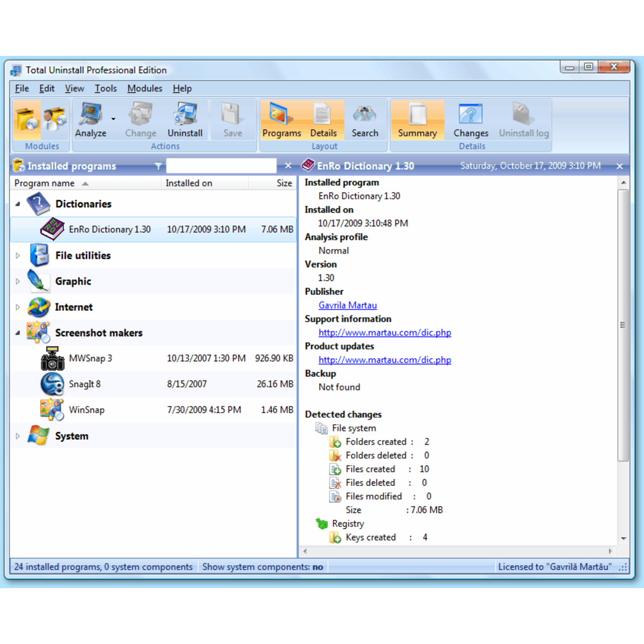Click the filter funnel icon

point(158,166)
